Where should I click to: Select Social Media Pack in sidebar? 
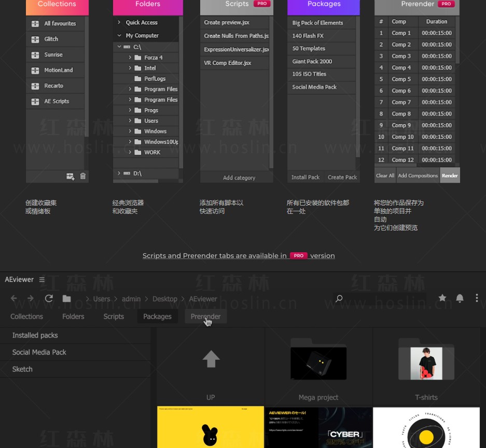click(x=75, y=352)
